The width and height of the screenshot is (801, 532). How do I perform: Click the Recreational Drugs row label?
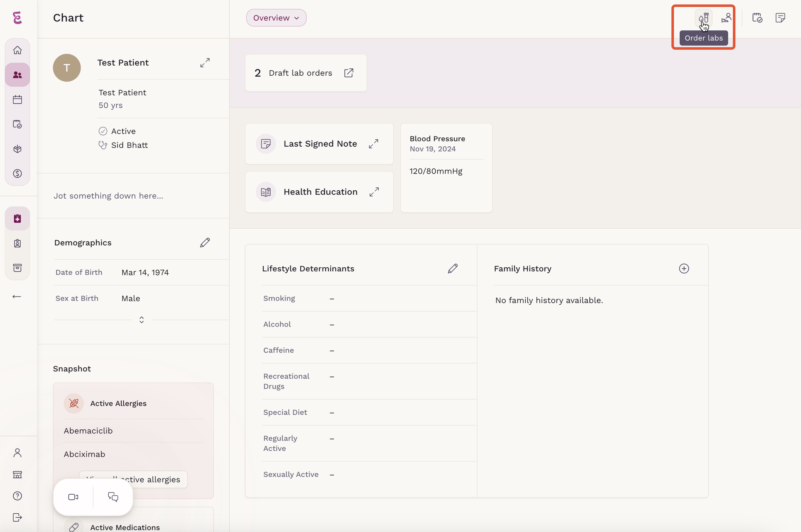(286, 381)
